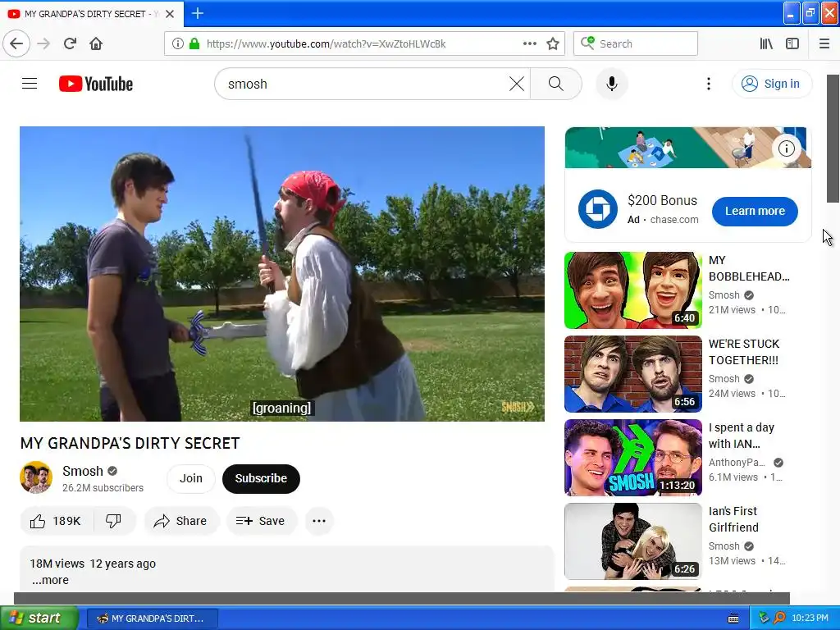Screen dimensions: 840x630
Task: Run search with the magnifier button
Action: pos(556,84)
